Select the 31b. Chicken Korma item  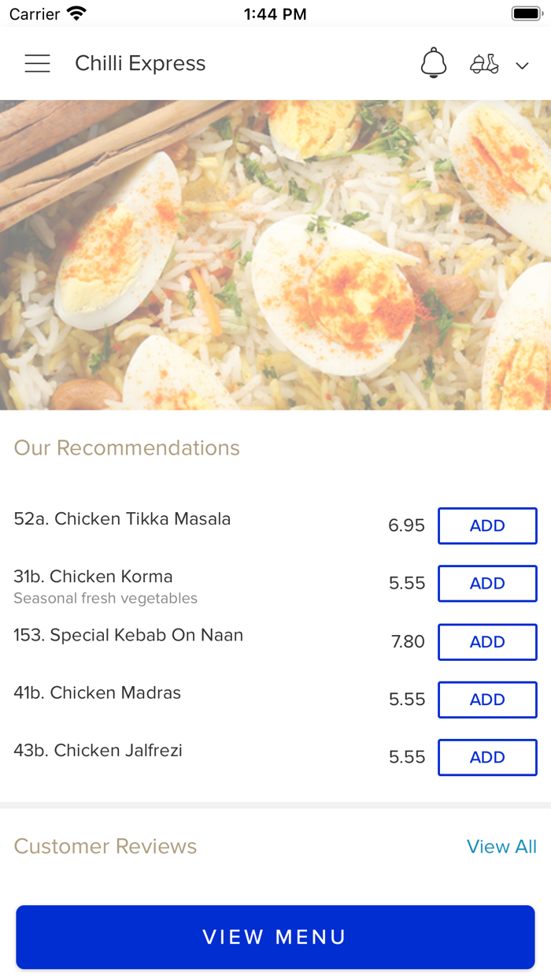93,577
